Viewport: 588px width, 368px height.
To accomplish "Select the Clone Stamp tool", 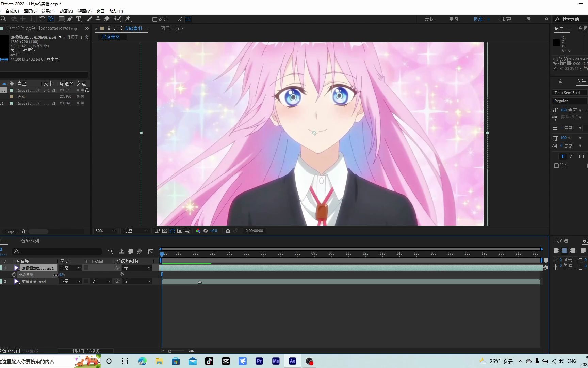I will click(x=98, y=19).
